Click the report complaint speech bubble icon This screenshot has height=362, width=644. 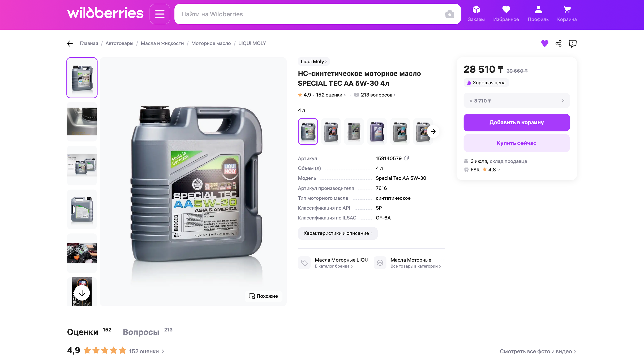[572, 43]
